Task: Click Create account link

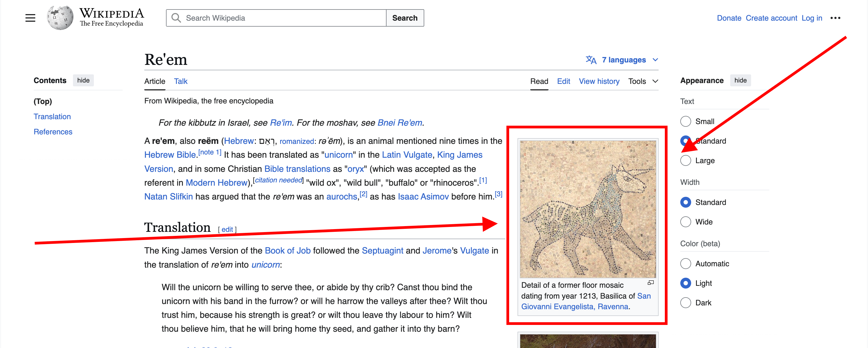Action: click(771, 18)
